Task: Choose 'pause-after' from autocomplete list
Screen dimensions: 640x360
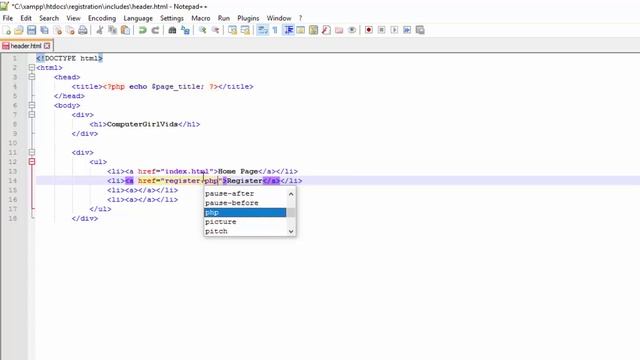Action: click(245, 193)
